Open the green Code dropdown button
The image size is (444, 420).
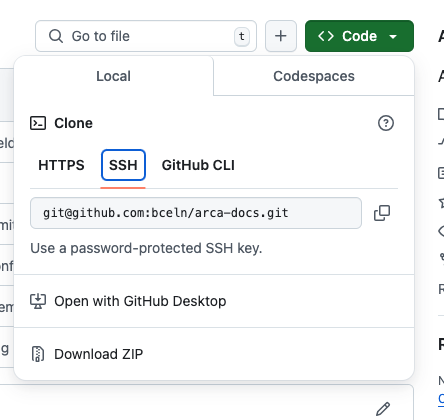point(359,36)
